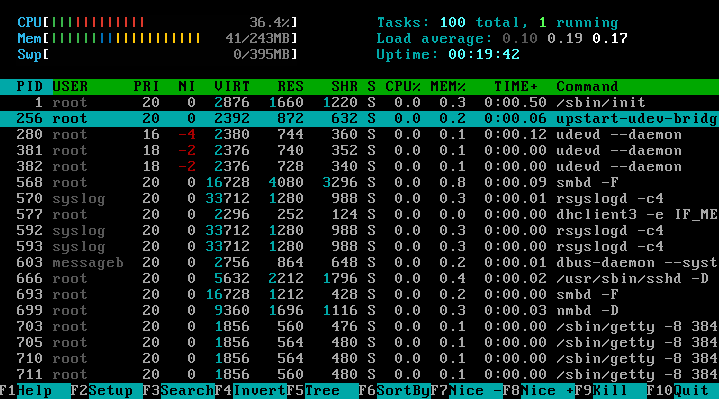Select the /usr/sbin/sshd -D process row
This screenshot has width=719, height=399.
[x=360, y=278]
